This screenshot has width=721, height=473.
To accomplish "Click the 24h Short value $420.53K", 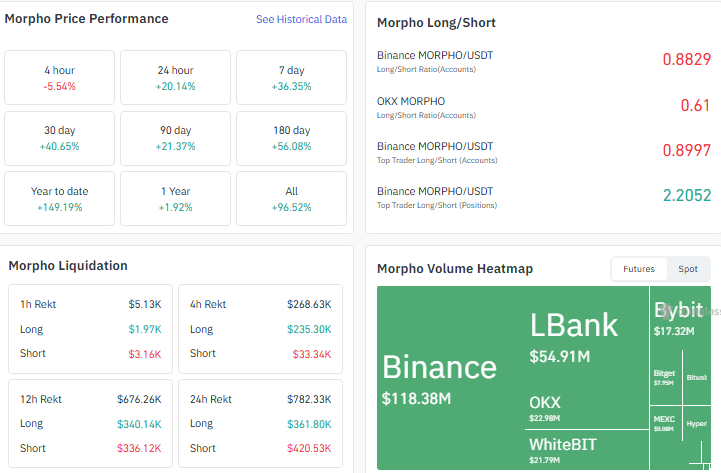I will [309, 448].
